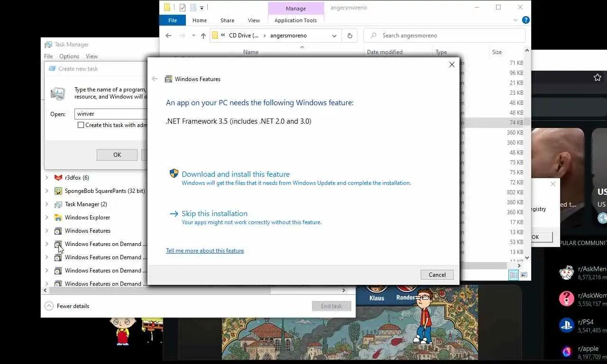Open Task Manager Options menu

(x=69, y=56)
